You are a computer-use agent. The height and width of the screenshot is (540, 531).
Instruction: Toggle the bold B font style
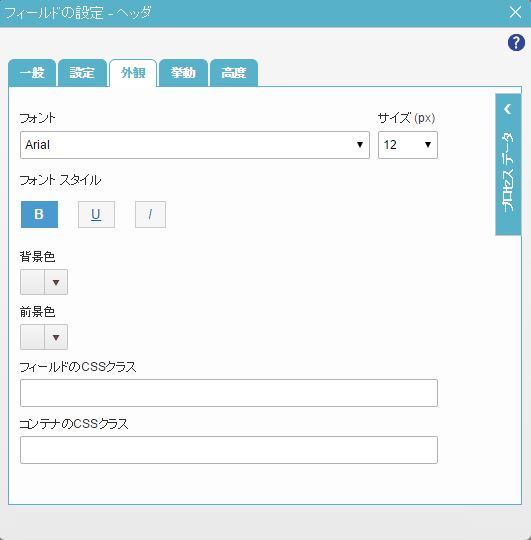(39, 214)
